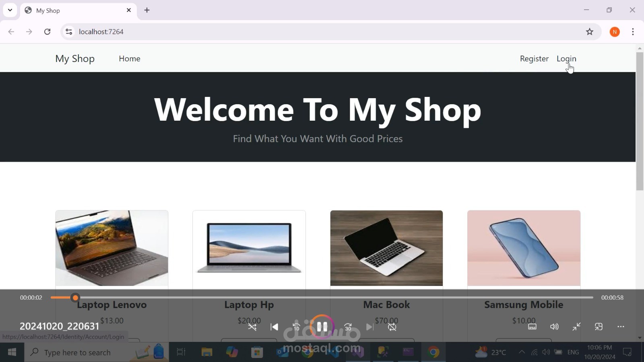Click the $13.00 price
Viewport: 644px width, 362px height.
coord(112,321)
